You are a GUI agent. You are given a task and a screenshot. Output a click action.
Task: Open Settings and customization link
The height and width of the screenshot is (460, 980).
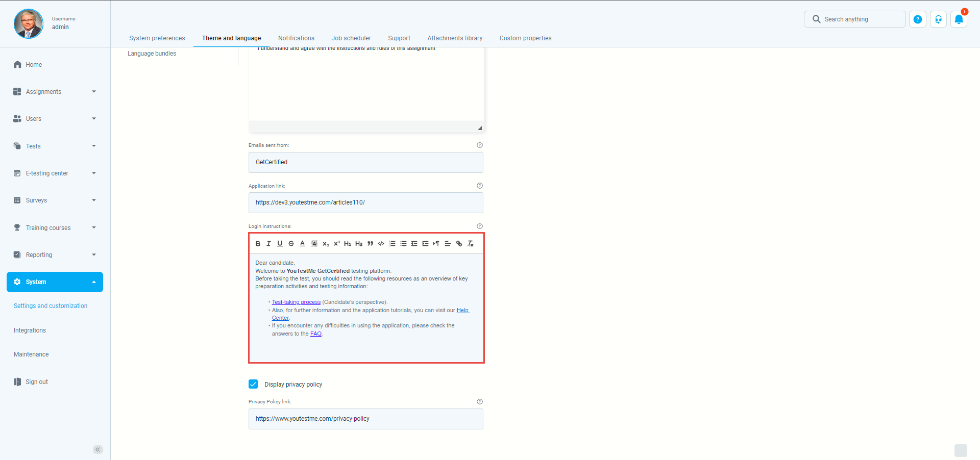(51, 306)
